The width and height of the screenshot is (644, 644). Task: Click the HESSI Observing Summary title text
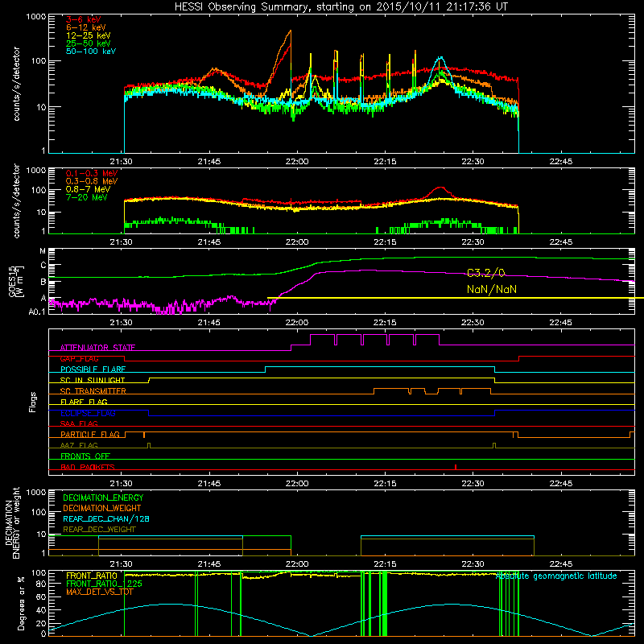341,7
